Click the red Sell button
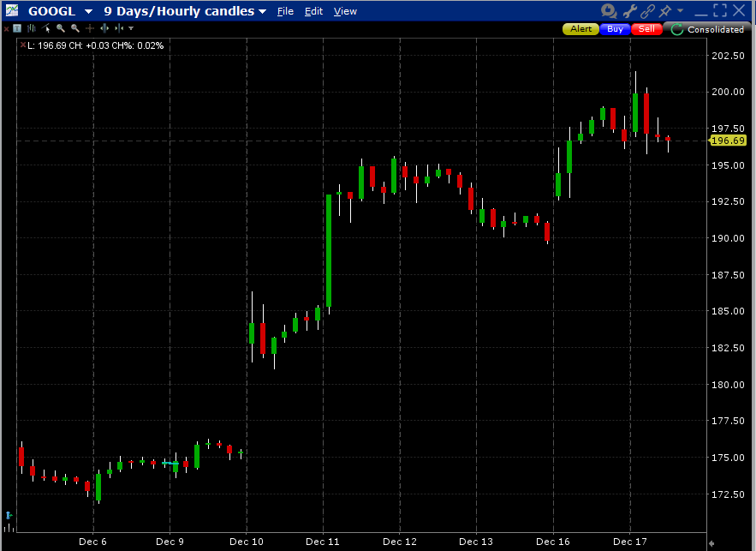Viewport: 756px width, 551px height. 646,29
